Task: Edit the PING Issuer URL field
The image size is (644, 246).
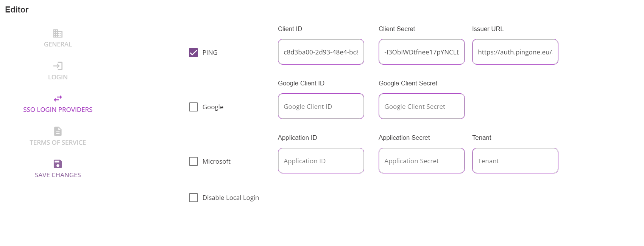Action: 515,52
